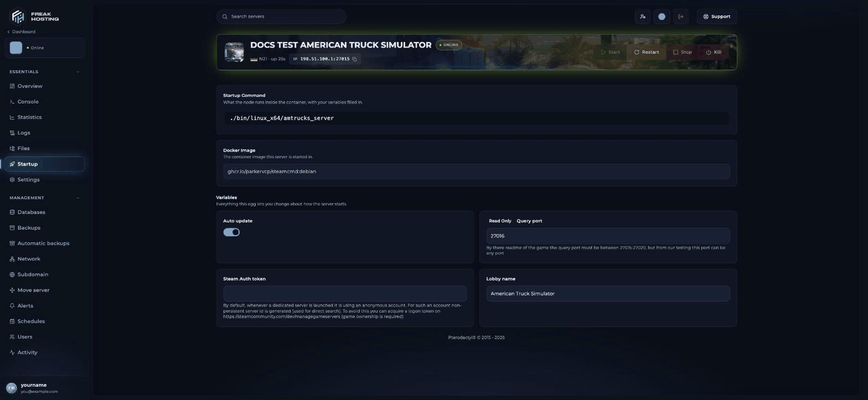Click the 'Pterodactyl® © 2015 - 2026' footer

[476, 337]
